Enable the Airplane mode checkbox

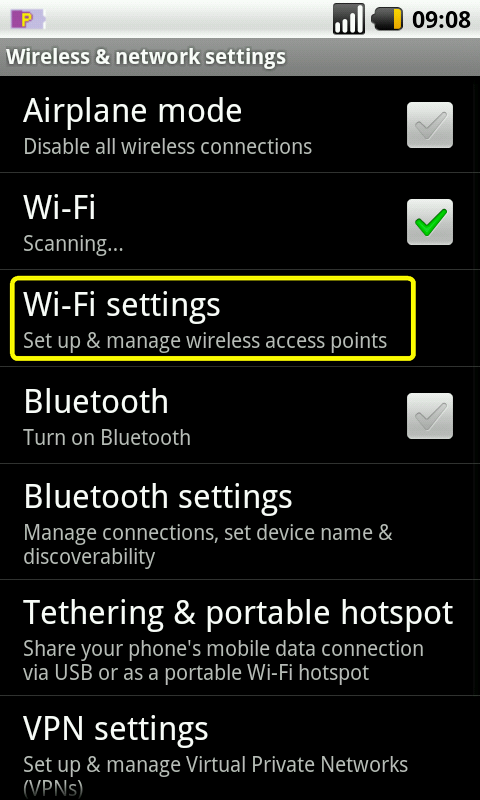pos(430,125)
